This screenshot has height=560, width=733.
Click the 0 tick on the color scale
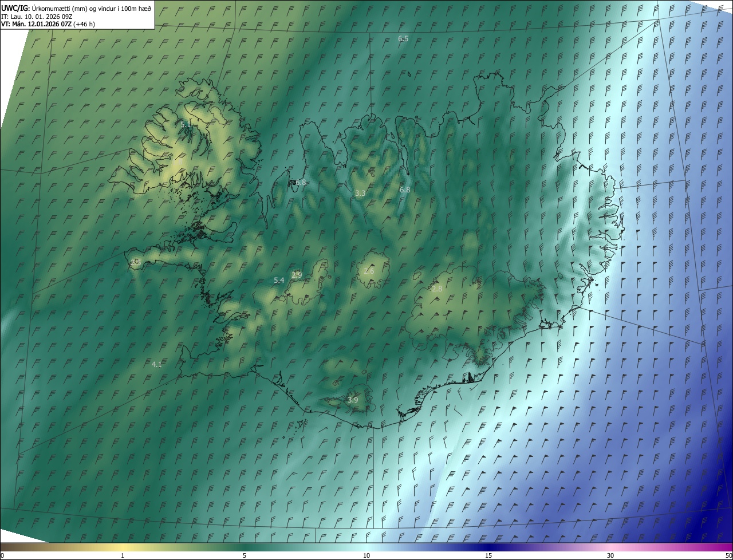tap(2, 555)
